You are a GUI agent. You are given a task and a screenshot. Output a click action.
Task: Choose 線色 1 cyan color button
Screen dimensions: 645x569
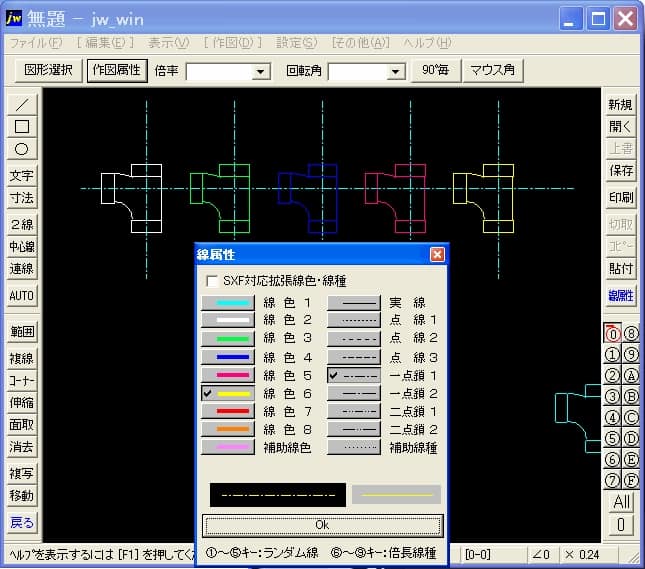pos(228,303)
